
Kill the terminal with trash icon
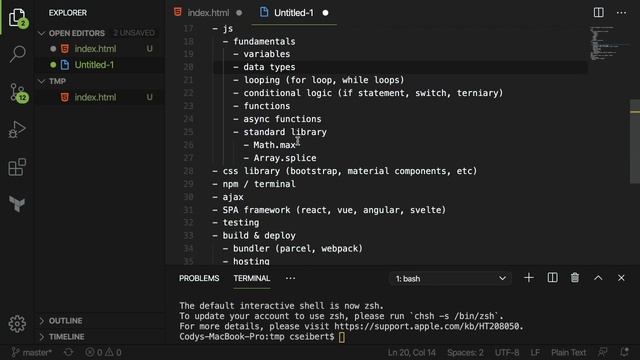pyautogui.click(x=575, y=278)
